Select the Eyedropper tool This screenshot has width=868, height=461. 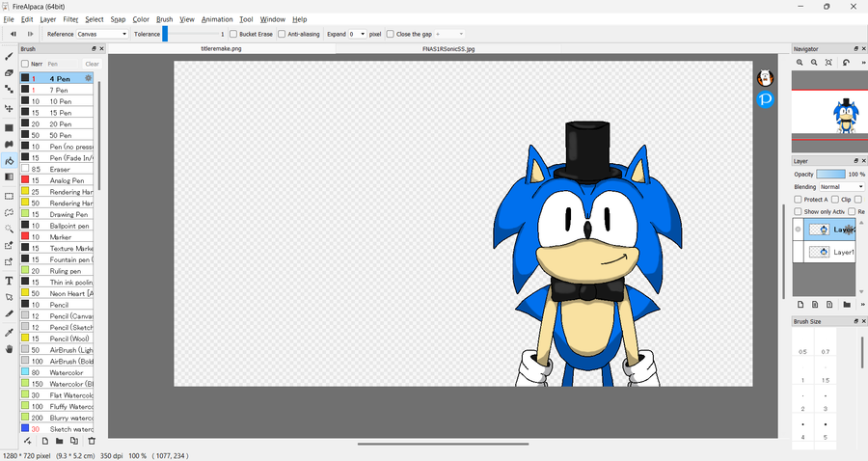[9, 333]
